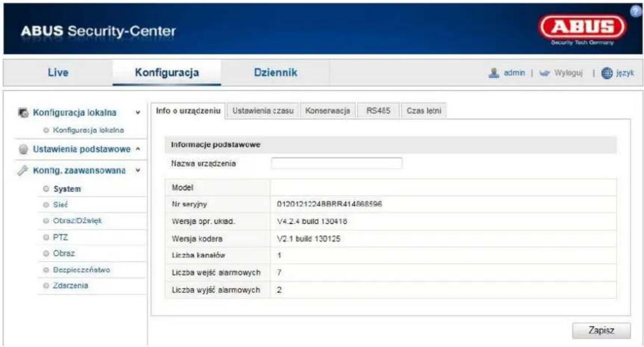Viewport: 644px width, 347px height.
Task: Click the help question mark icon
Action: tap(636, 12)
